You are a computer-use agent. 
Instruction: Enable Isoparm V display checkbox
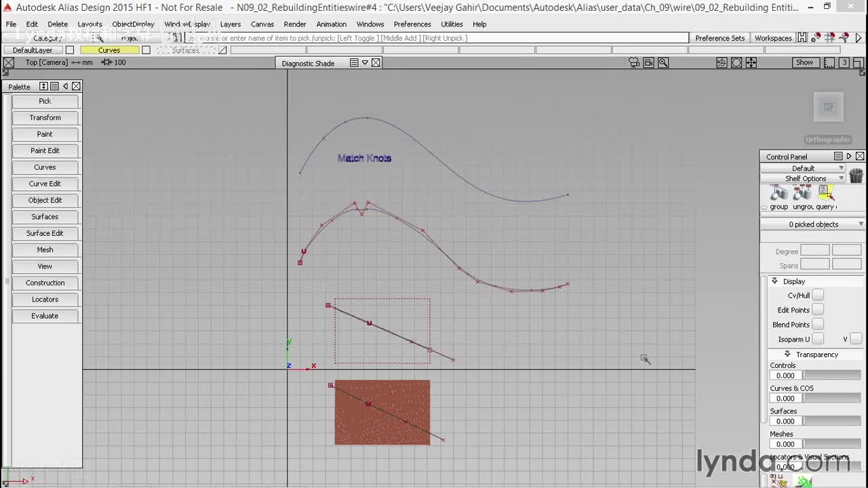pyautogui.click(x=856, y=339)
